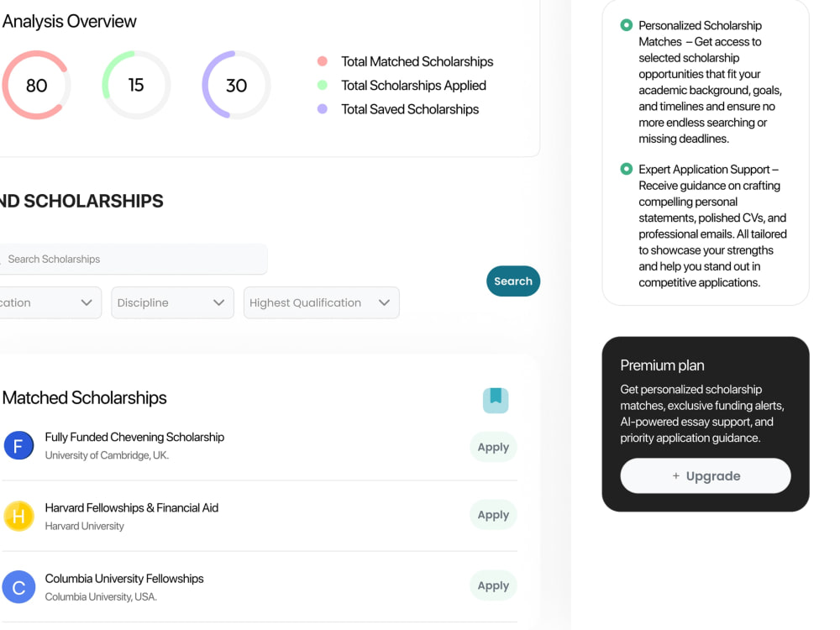Click the Premium plan heading

tap(662, 365)
